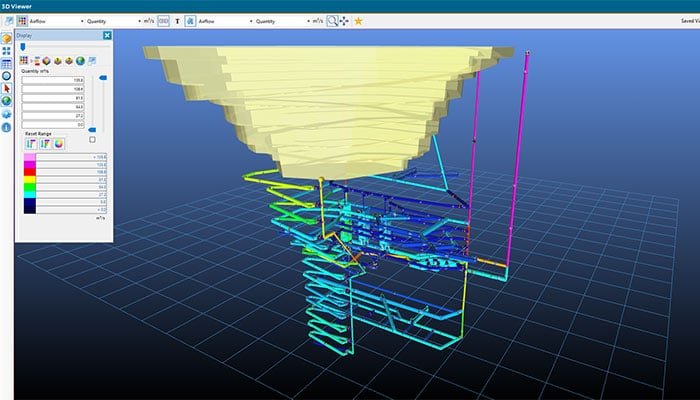Click the text 'T' icon in top toolbar
This screenshot has width=700, height=400.
tap(177, 20)
